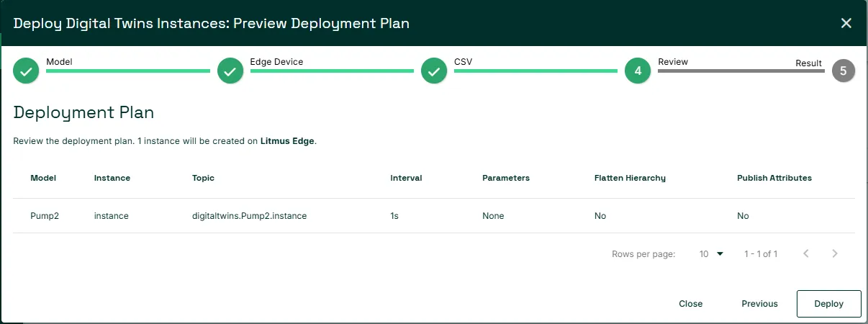
Task: Click the Model step checkmark circle
Action: tap(26, 71)
